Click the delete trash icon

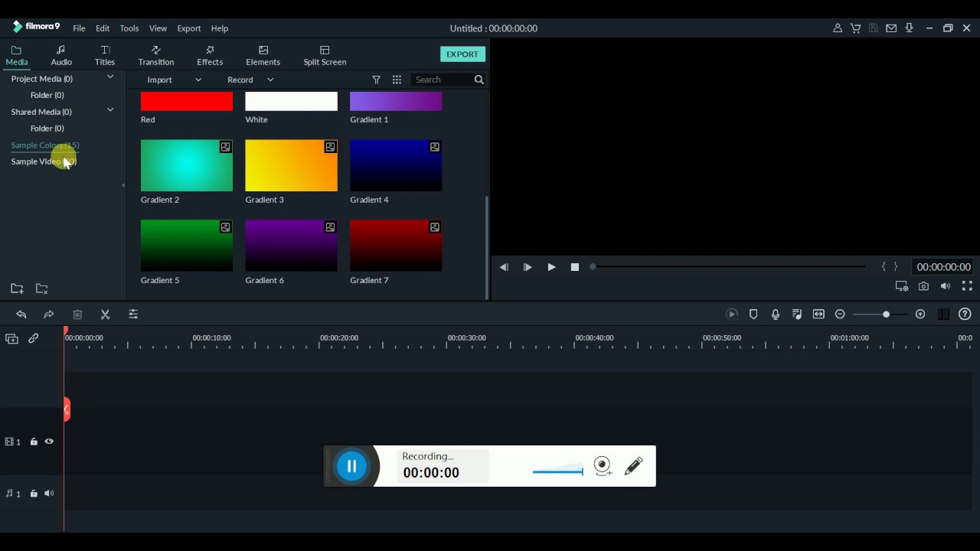(77, 315)
